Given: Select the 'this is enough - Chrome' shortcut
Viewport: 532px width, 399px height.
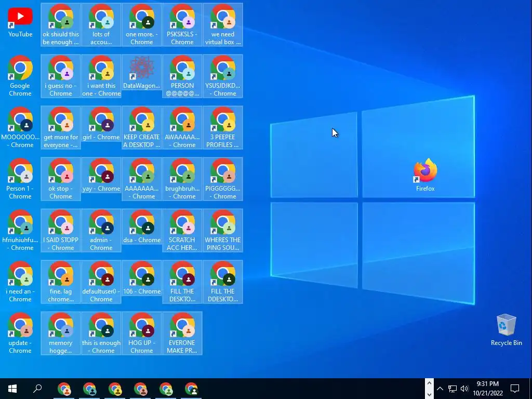Looking at the screenshot, I should 101,333.
